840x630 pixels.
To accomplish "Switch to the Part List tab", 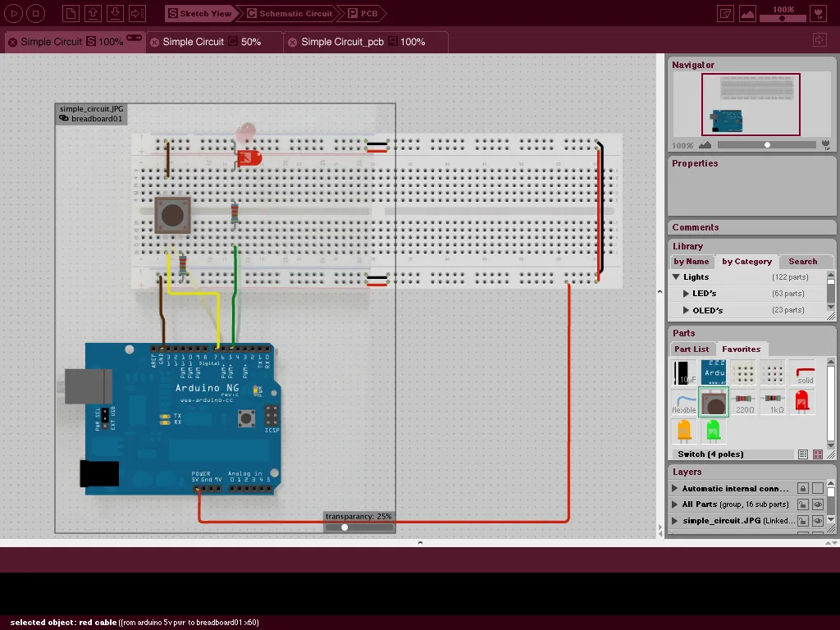I will [x=692, y=349].
